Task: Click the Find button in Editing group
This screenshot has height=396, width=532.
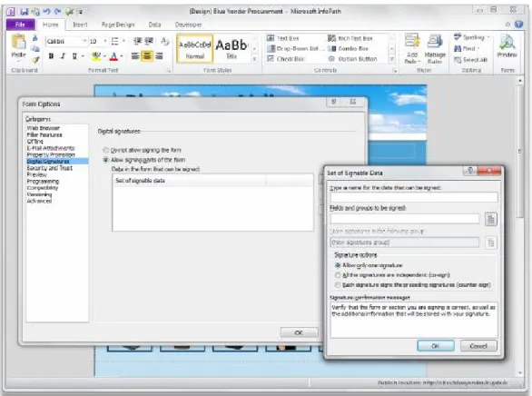Action: 466,48
